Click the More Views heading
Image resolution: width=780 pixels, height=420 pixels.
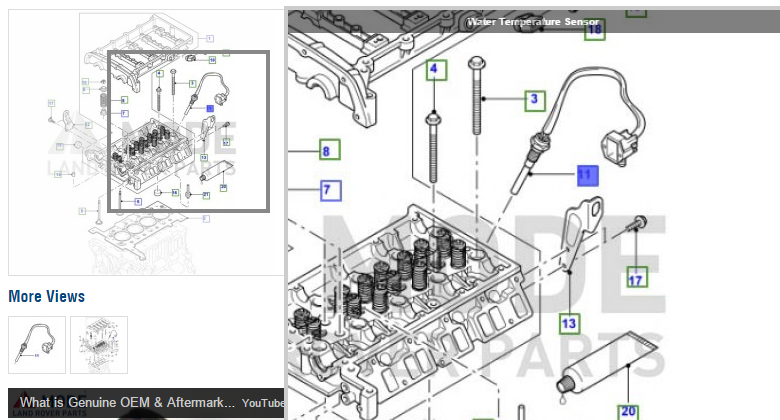pos(46,296)
